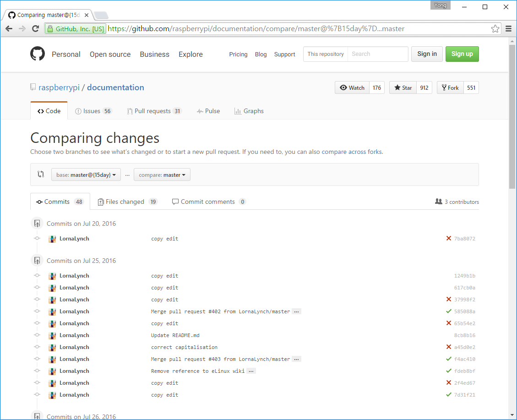Focus the repository search field
Screen dimensions: 517x420
click(x=377, y=54)
